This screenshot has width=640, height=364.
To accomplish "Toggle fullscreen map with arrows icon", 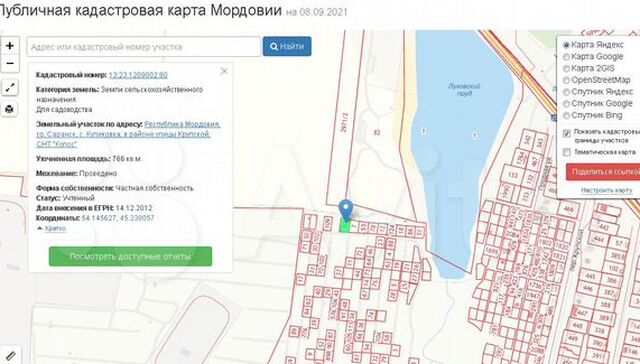I will click(x=10, y=87).
